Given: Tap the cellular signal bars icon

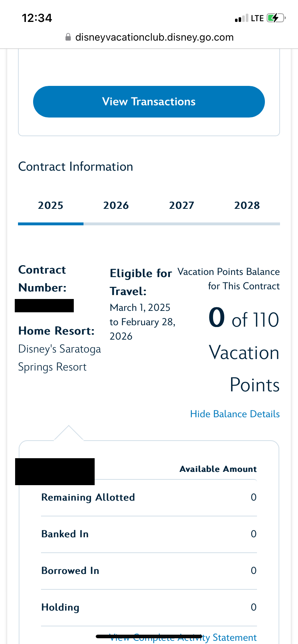Looking at the screenshot, I should (x=241, y=18).
